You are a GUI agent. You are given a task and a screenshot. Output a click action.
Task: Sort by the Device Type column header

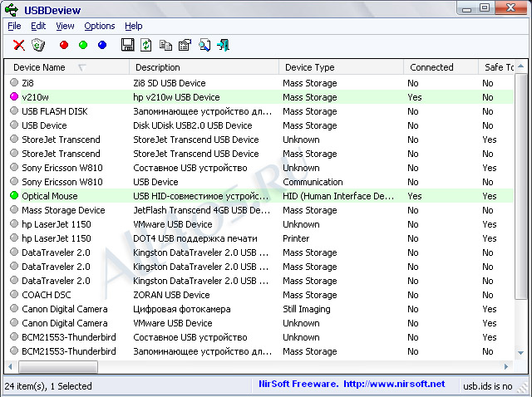coord(342,67)
